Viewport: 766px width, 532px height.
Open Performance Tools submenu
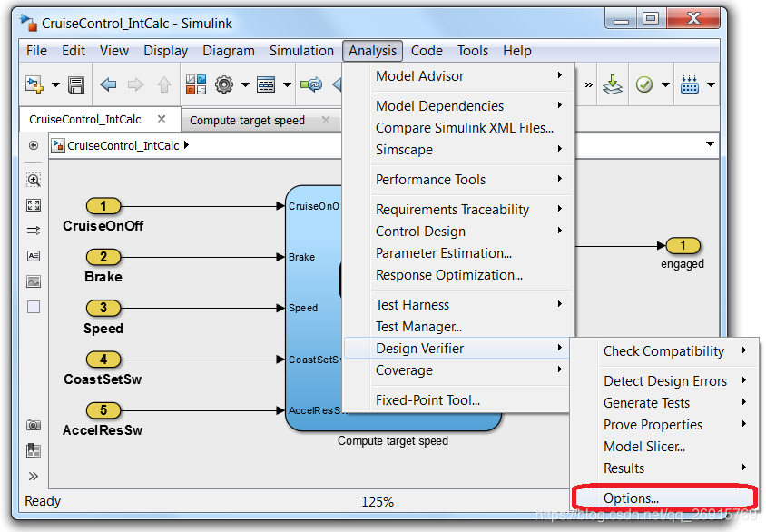[457, 180]
